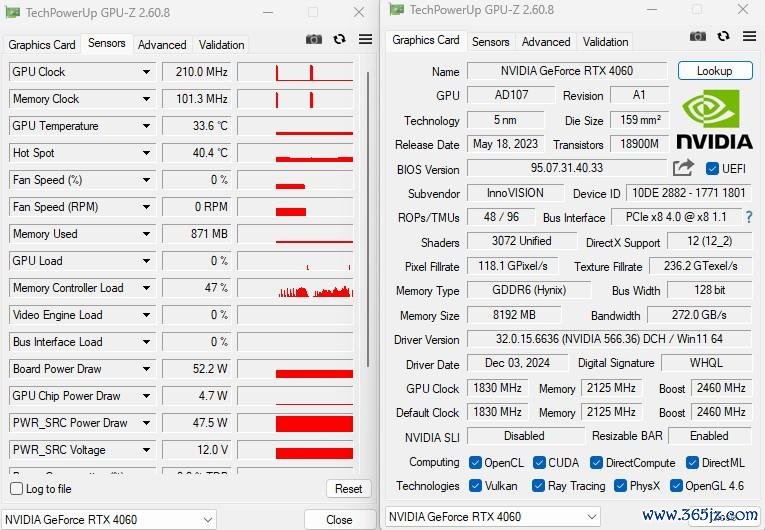Open the Bus Interface Load sensor dropdown

146,342
